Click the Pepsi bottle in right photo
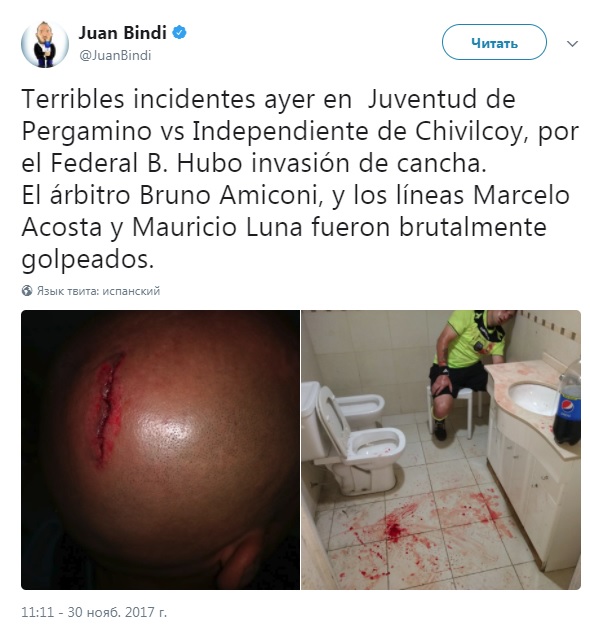Screen dimensions: 590x631 coord(567,404)
